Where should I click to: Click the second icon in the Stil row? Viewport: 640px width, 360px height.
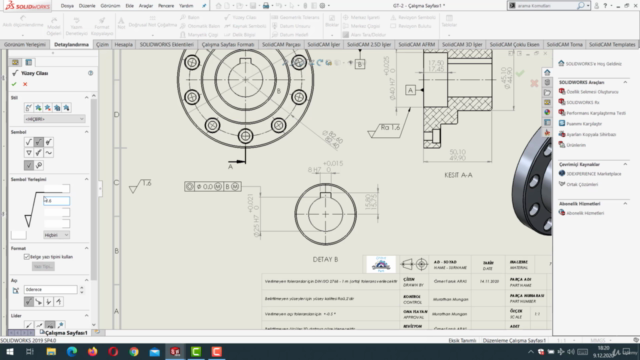(38, 108)
